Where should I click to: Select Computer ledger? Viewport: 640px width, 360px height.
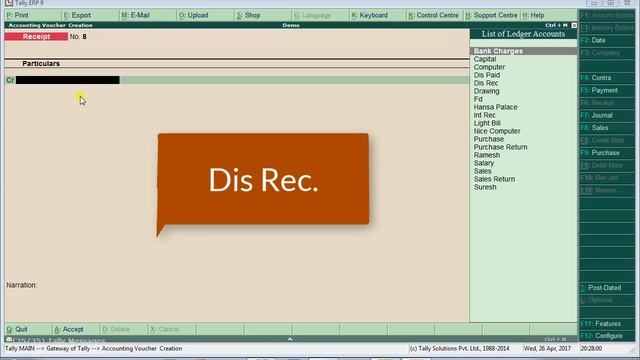coord(489,67)
